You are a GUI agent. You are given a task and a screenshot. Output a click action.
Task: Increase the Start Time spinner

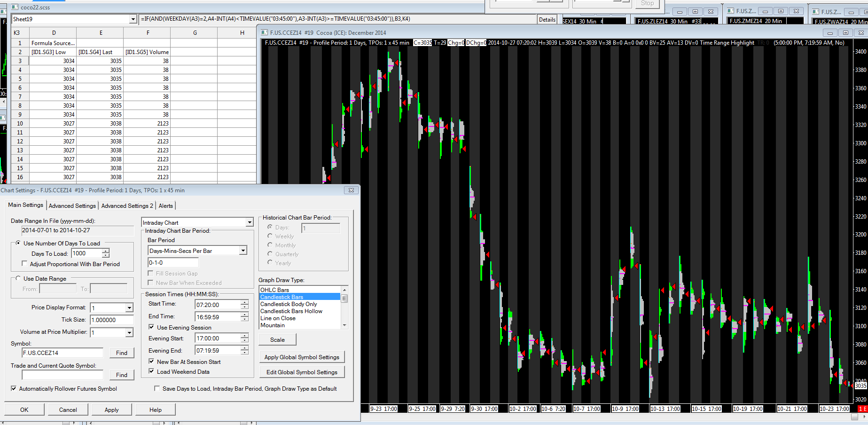coord(244,302)
